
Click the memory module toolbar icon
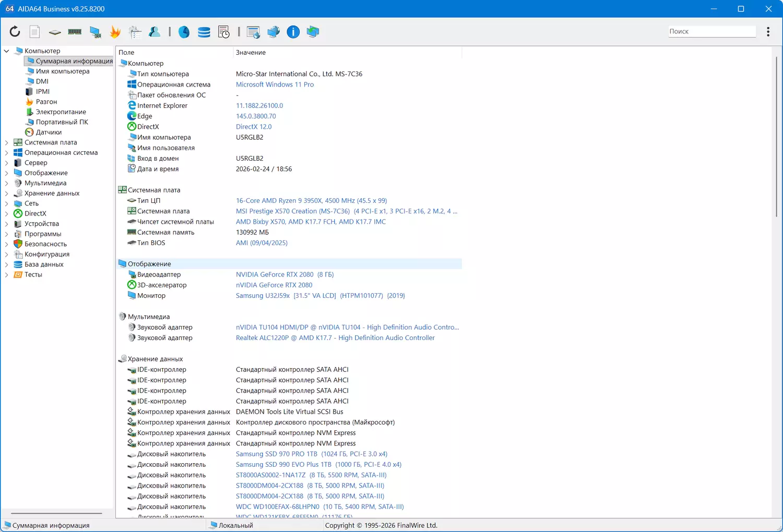[75, 32]
